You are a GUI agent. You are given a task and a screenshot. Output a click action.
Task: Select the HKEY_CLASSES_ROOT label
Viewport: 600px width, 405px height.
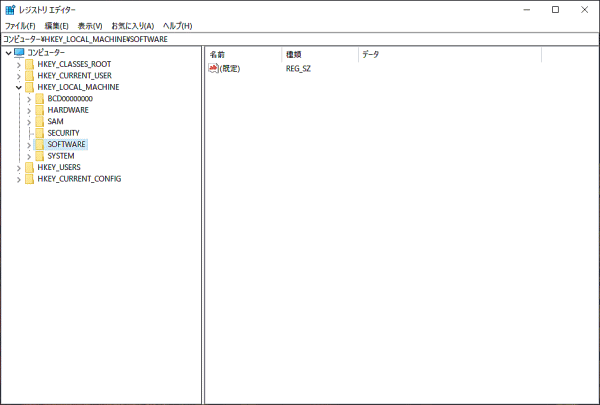click(74, 64)
